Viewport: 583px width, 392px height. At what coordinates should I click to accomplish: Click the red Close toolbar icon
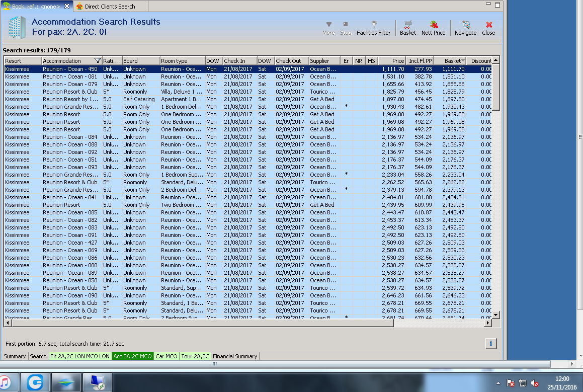point(488,27)
